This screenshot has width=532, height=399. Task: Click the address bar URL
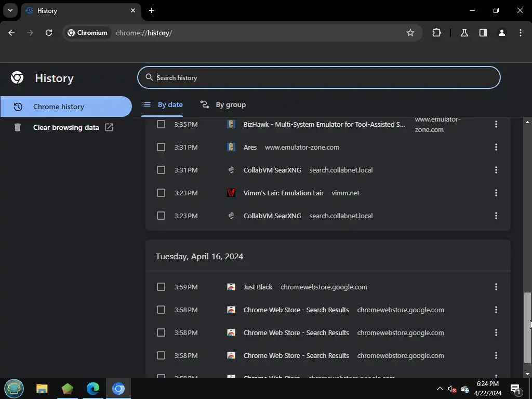(144, 33)
